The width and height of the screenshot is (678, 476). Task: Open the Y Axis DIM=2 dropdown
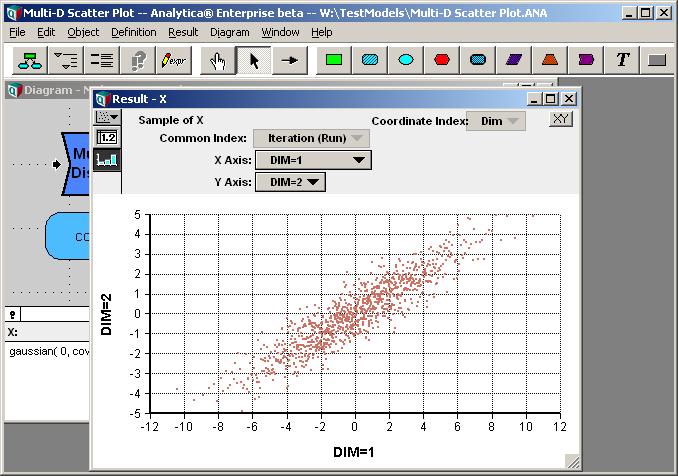pyautogui.click(x=290, y=182)
